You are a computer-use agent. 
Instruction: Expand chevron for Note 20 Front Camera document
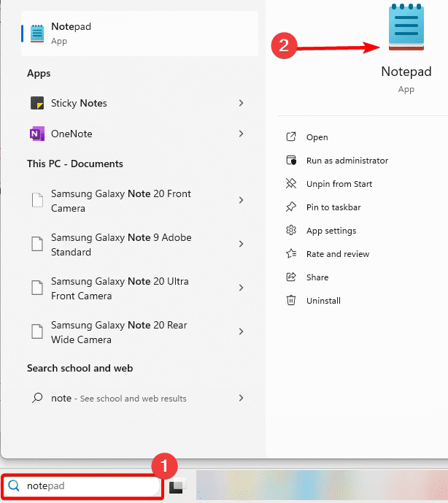pos(242,200)
